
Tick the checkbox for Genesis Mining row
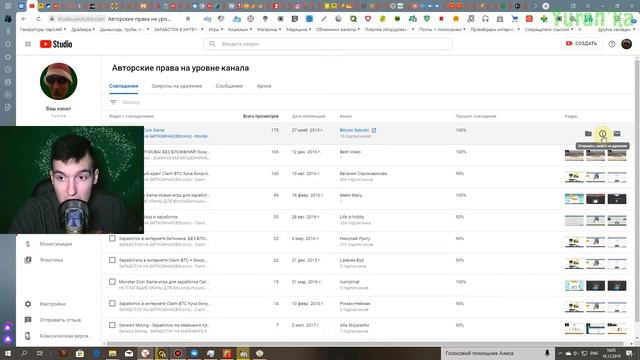pyautogui.click(x=112, y=325)
